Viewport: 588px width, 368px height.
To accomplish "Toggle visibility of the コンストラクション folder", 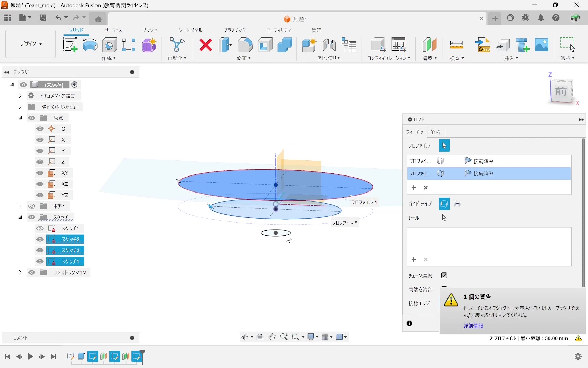I will (x=32, y=273).
